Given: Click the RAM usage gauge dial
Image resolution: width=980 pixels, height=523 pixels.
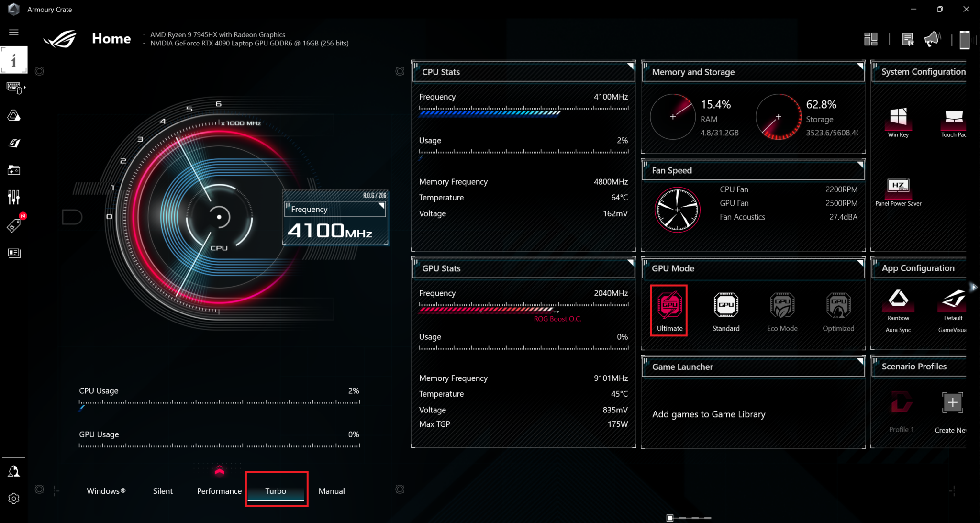Looking at the screenshot, I should [x=672, y=117].
